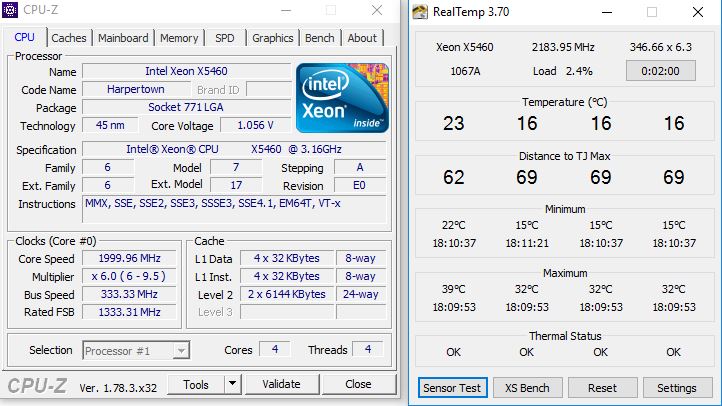Viewport: 722px width, 406px height.
Task: Click the 18:11:21 minimum timestamp
Action: click(527, 243)
